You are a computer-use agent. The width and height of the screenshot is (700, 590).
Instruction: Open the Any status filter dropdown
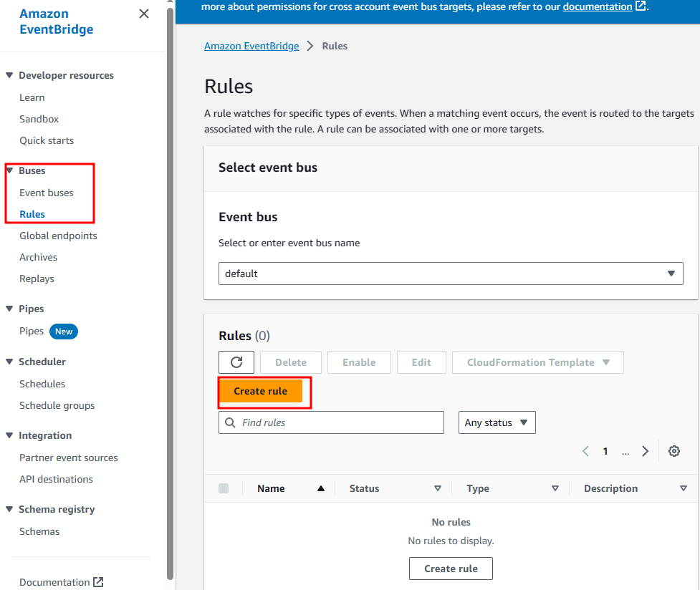(x=497, y=422)
